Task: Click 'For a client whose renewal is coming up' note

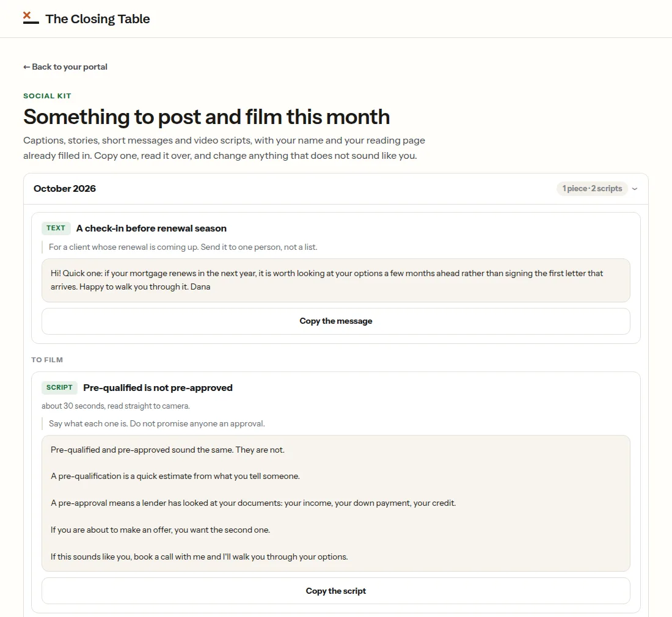Action: click(x=183, y=247)
